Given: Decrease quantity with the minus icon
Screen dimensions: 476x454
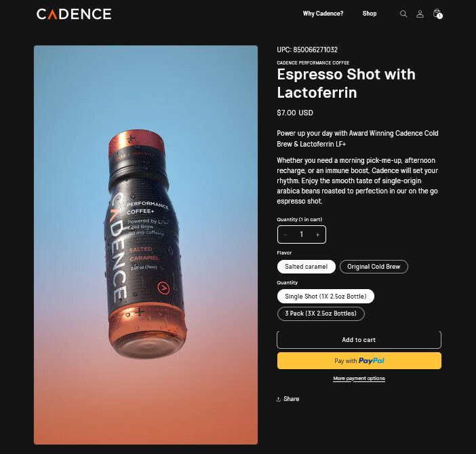Looking at the screenshot, I should 285,235.
